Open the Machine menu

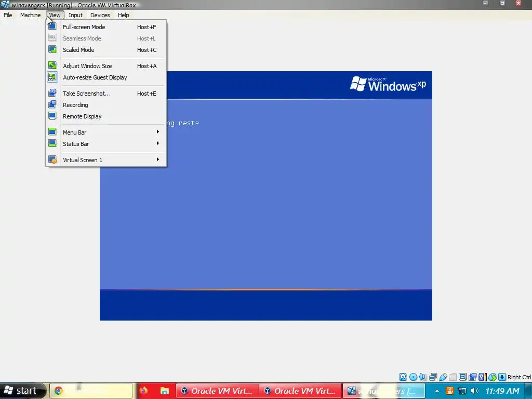point(30,15)
